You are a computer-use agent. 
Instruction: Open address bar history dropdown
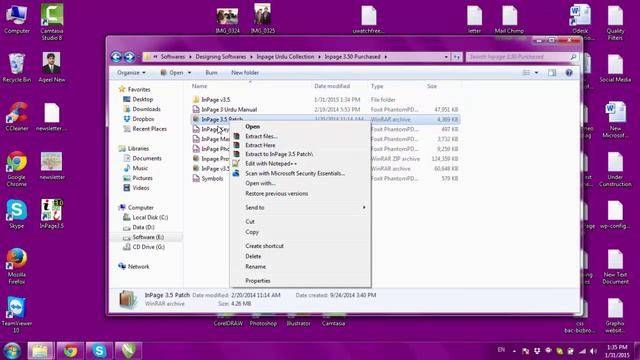[446, 57]
